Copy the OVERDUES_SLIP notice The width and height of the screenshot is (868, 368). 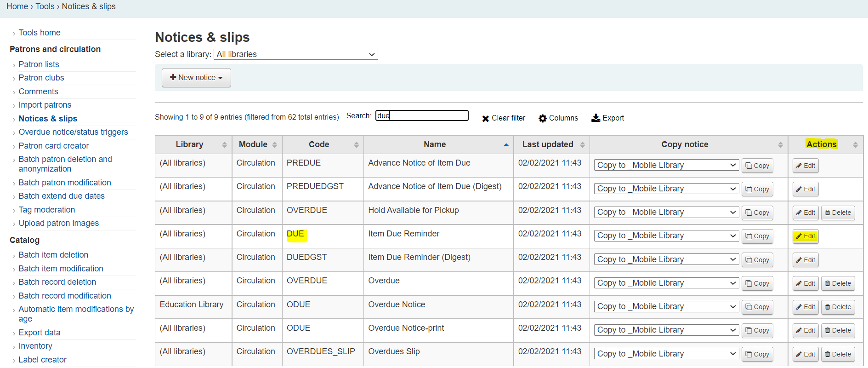pyautogui.click(x=757, y=354)
